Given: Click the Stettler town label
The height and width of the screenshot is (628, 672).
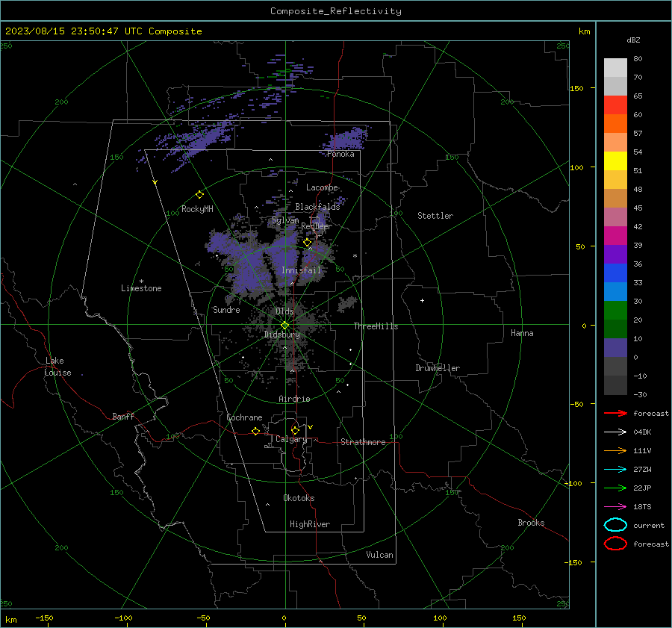Looking at the screenshot, I should click(x=435, y=216).
